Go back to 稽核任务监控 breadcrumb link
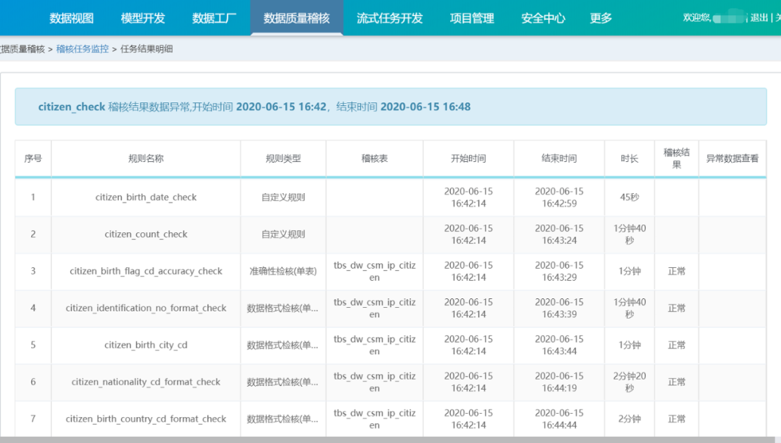 [x=82, y=49]
